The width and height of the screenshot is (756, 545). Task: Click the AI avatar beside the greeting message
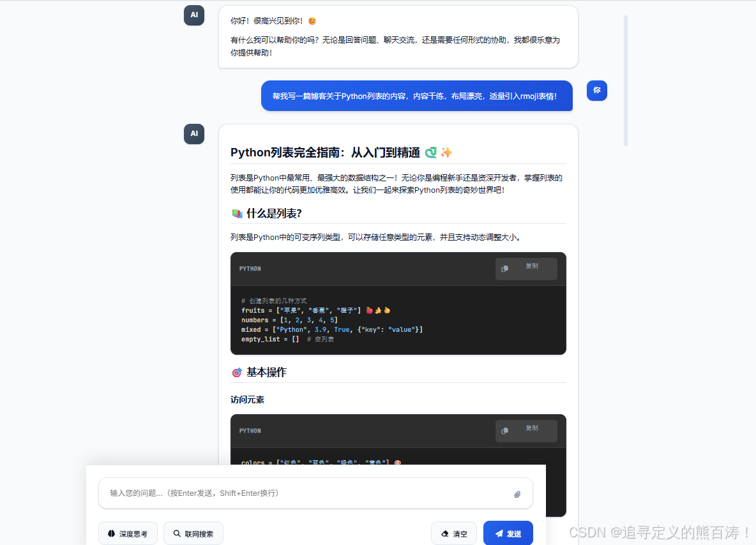193,15
